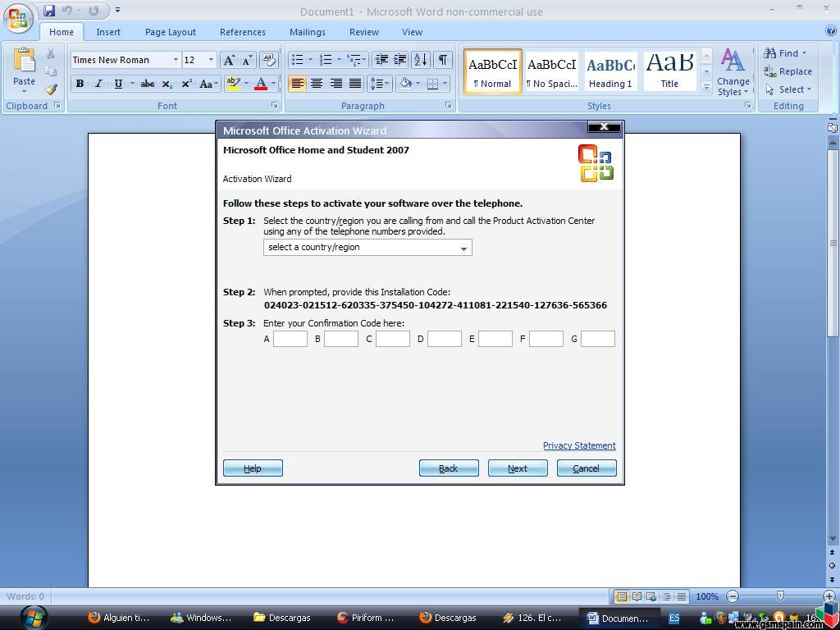The width and height of the screenshot is (840, 630).
Task: Open the Times New Roman font dropdown
Action: tap(176, 60)
